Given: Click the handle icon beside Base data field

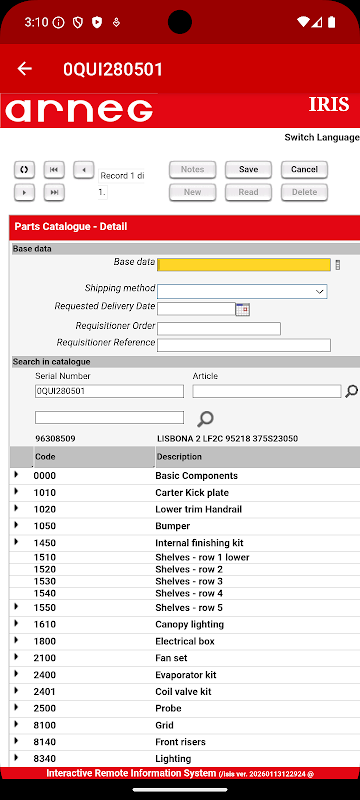Looking at the screenshot, I should (337, 265).
